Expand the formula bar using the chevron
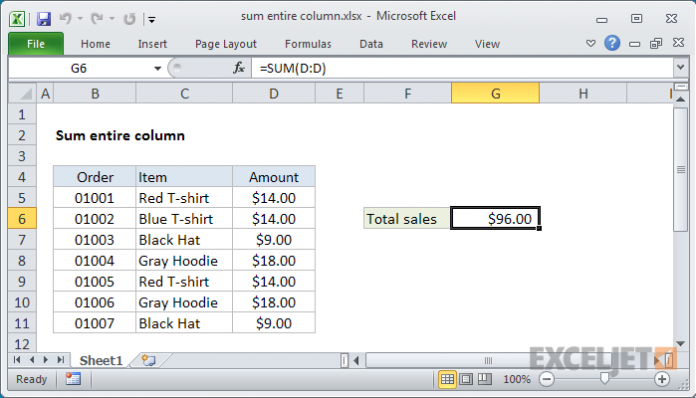Image resolution: width=696 pixels, height=398 pixels. pos(680,68)
